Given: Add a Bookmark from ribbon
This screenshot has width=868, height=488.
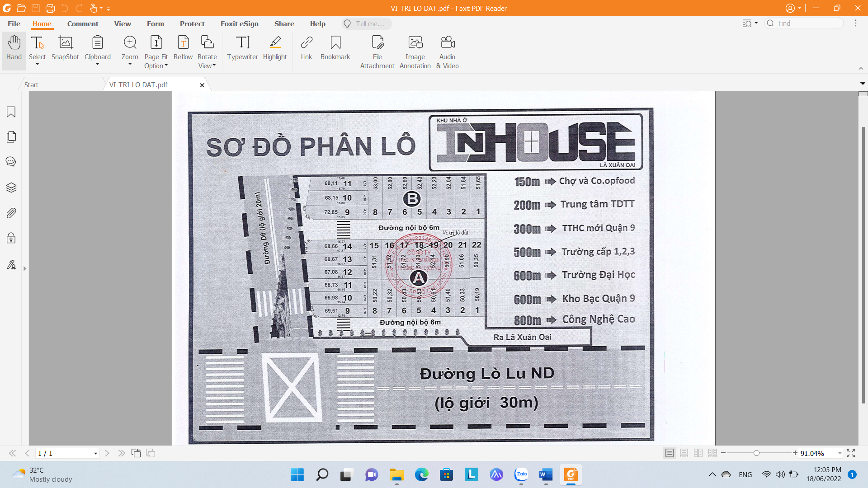Looking at the screenshot, I should [x=335, y=48].
